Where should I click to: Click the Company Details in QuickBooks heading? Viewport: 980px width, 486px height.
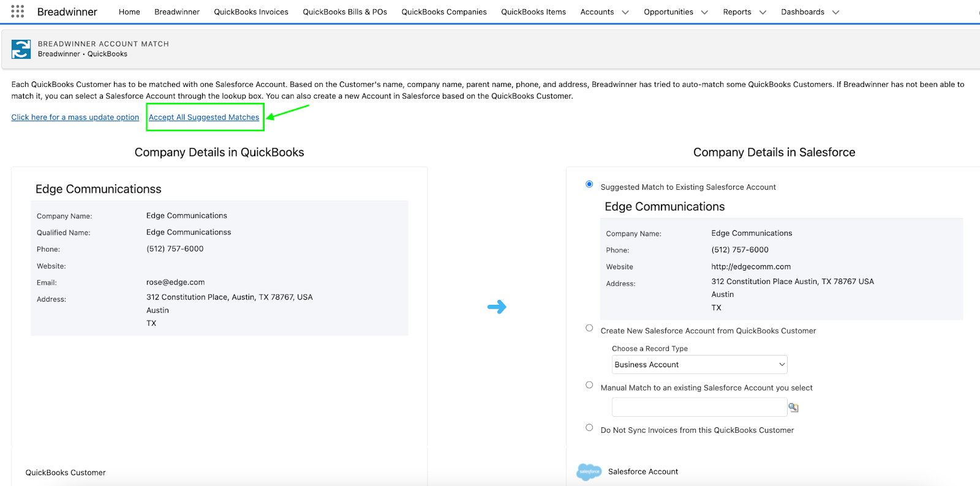[219, 152]
